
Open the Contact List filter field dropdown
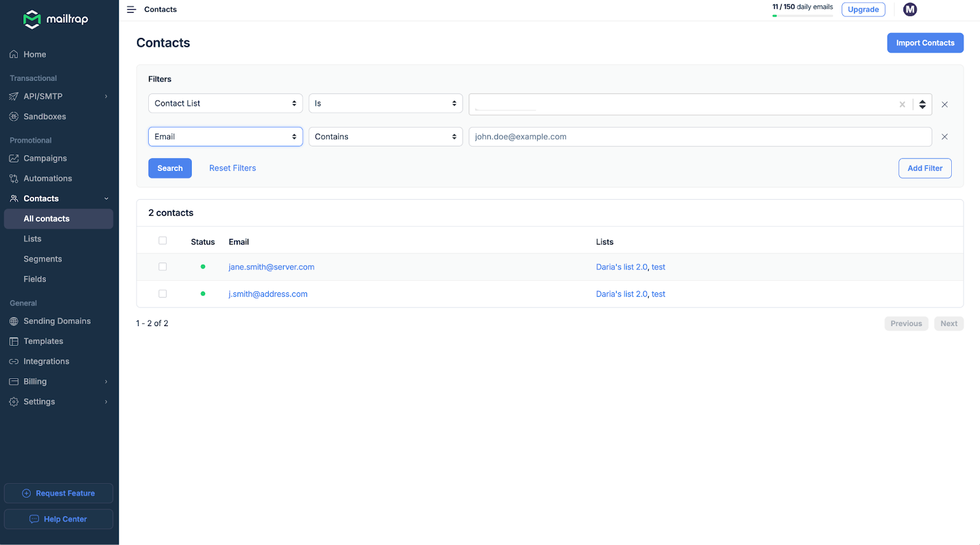(x=225, y=103)
